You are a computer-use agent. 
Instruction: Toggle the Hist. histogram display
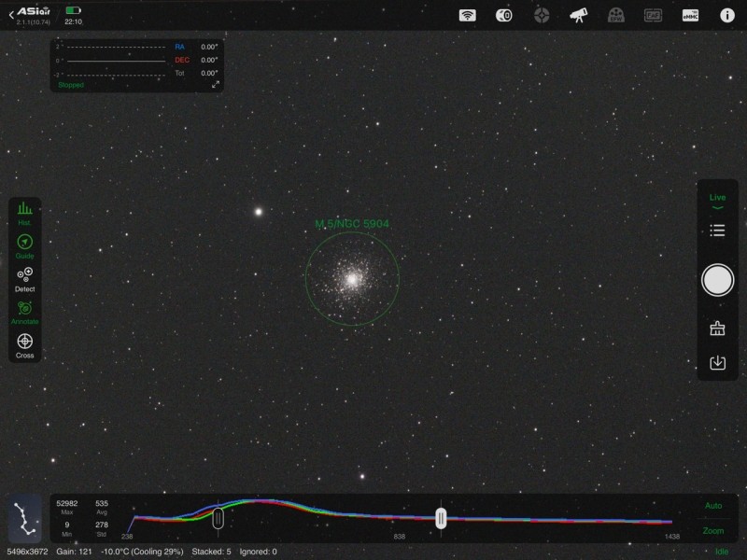click(25, 213)
